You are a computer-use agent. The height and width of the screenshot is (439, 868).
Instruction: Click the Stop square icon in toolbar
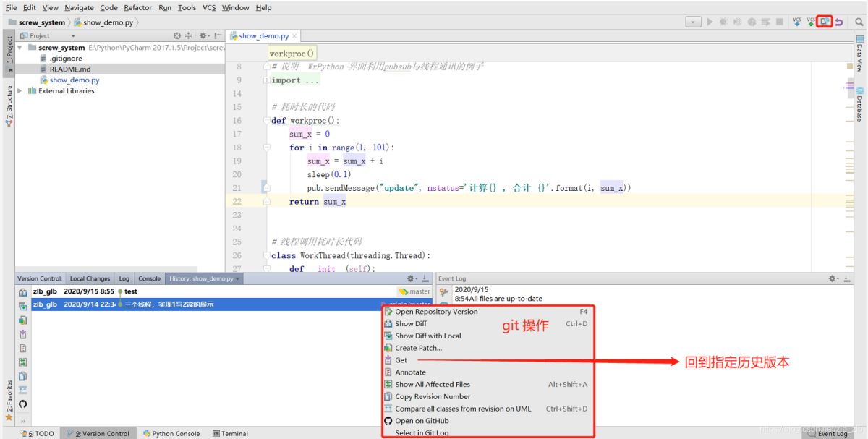click(x=780, y=22)
